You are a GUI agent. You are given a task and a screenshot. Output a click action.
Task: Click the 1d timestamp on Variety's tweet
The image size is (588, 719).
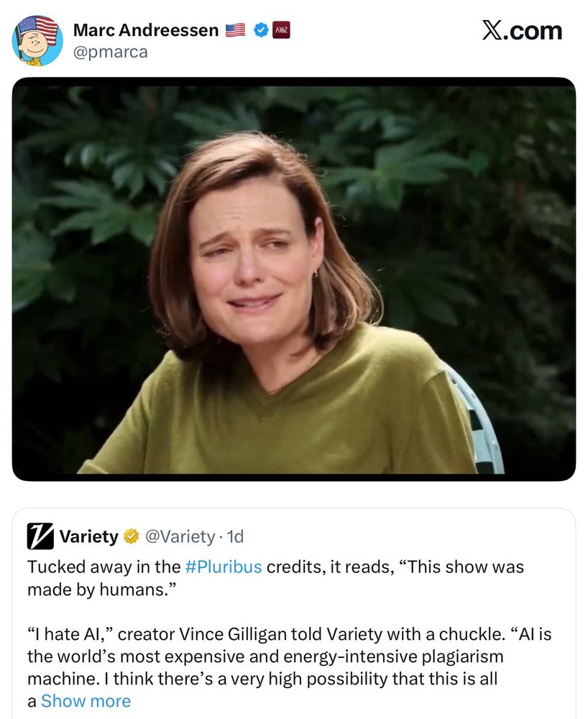pos(235,536)
